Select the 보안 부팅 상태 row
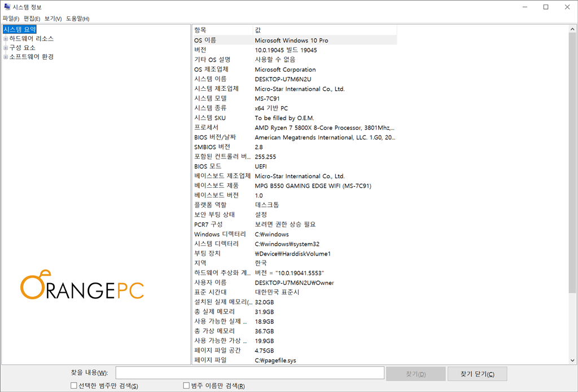Image resolution: width=578 pixels, height=392 pixels. pyautogui.click(x=295, y=215)
